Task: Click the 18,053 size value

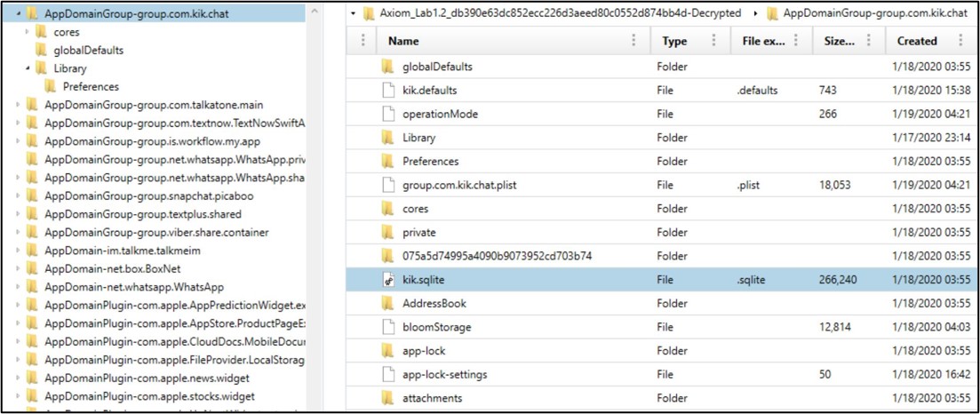Action: pyautogui.click(x=834, y=185)
